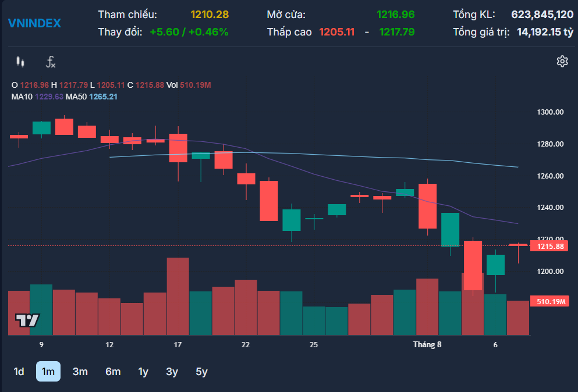The height and width of the screenshot is (392, 578).
Task: Open the candlestick chart type icon
Action: click(20, 62)
